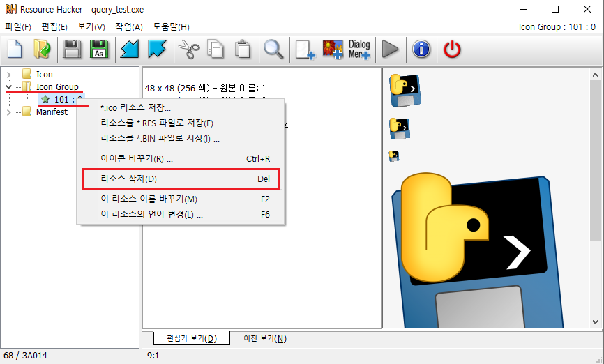This screenshot has width=604, height=364.
Task: Click the red power Exit icon
Action: tap(452, 50)
